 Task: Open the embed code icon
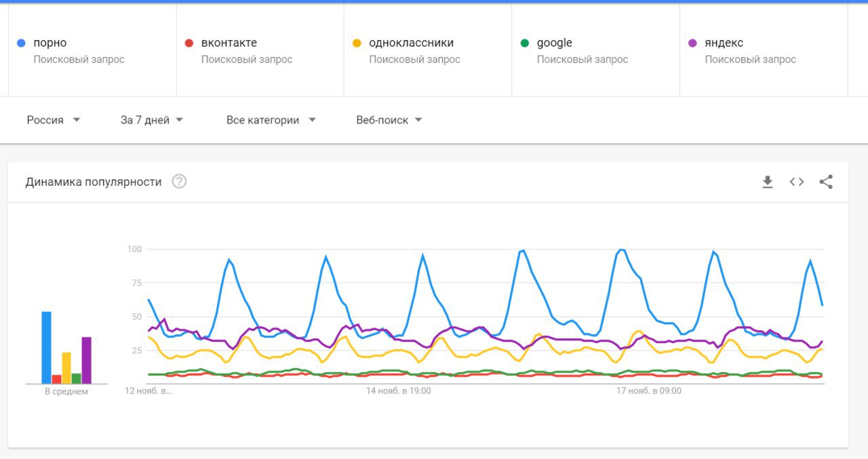pos(797,182)
